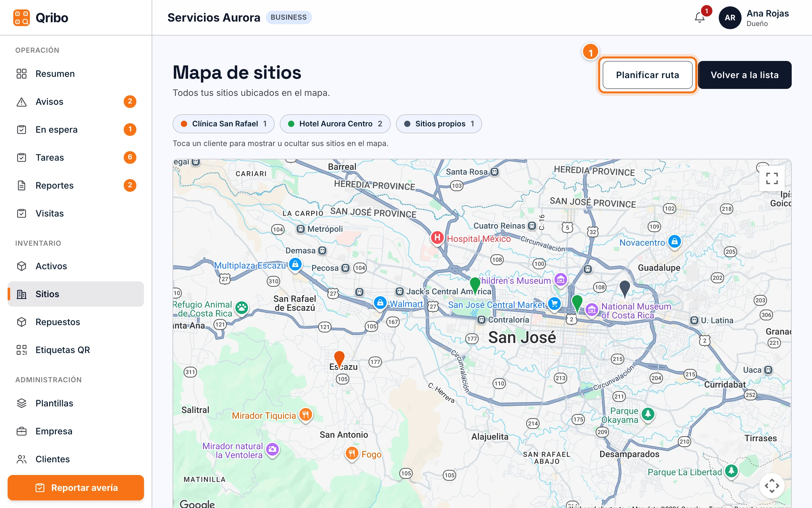Click the BUSINESS plan badge
Image resolution: width=812 pixels, height=508 pixels.
[289, 17]
